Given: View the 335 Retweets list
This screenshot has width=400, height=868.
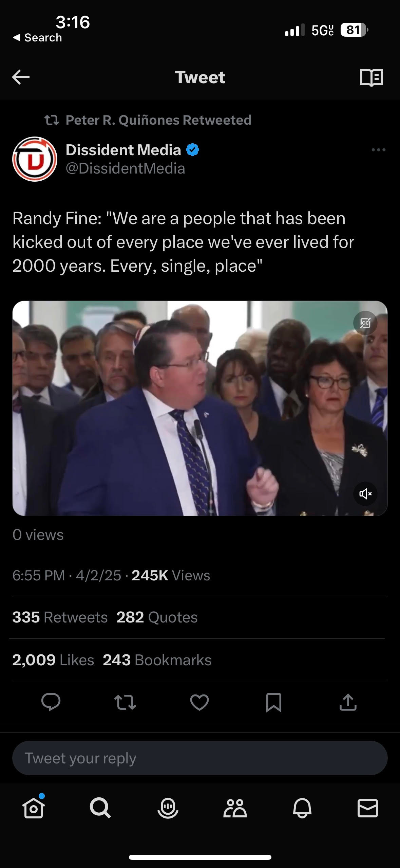Looking at the screenshot, I should pos(60,617).
